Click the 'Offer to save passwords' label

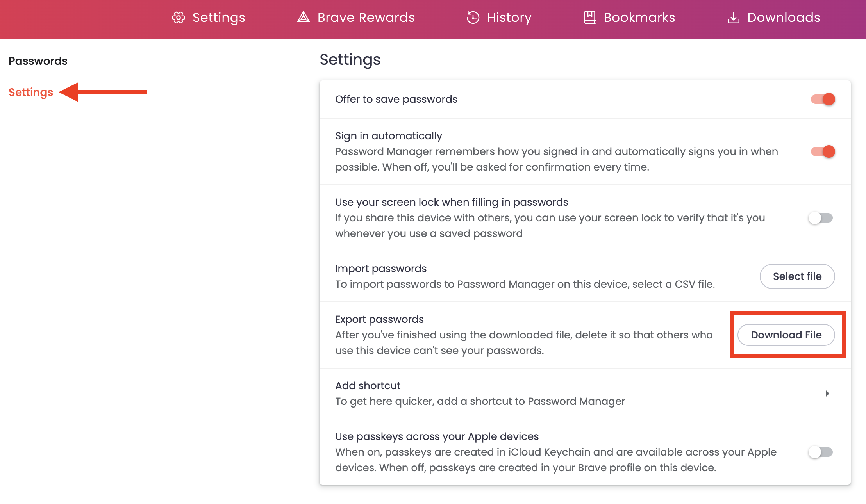pos(396,99)
